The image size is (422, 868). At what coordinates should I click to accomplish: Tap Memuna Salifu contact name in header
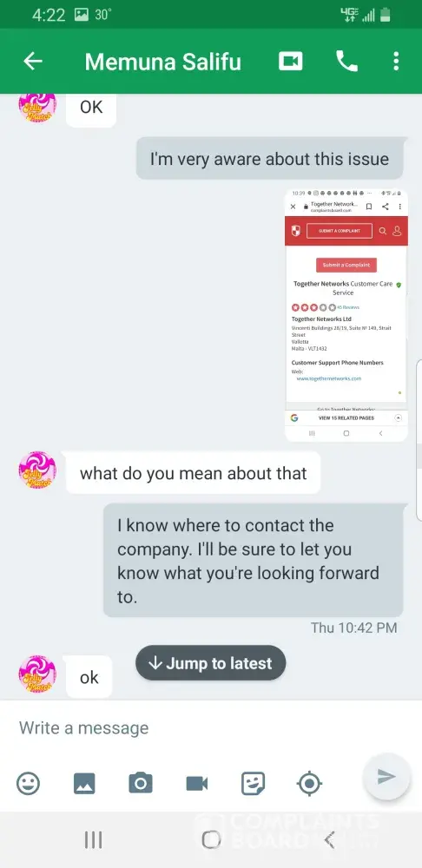point(163,62)
